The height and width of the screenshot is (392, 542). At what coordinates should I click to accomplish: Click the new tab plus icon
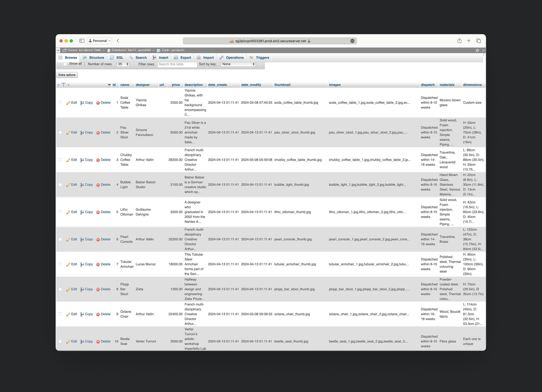[x=469, y=41]
